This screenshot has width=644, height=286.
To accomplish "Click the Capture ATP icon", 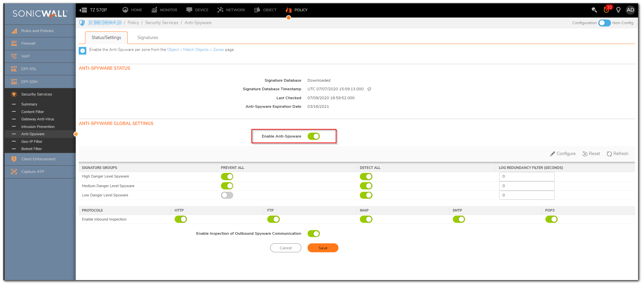I will pos(14,172).
